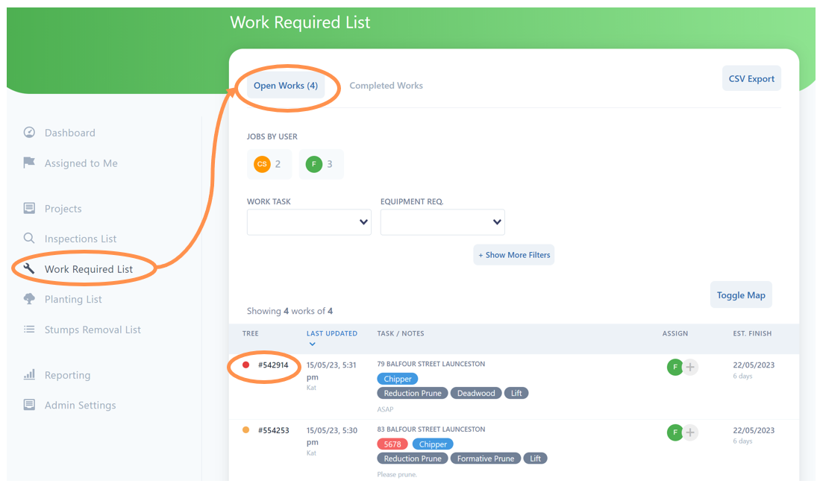Click the Reporting bar chart icon

pos(29,375)
